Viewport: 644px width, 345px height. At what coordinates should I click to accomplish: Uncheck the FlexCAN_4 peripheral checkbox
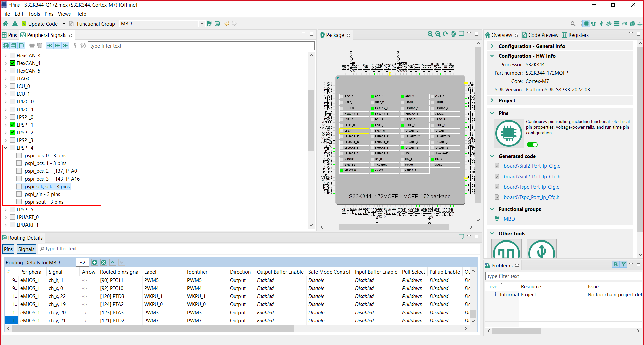coord(12,63)
